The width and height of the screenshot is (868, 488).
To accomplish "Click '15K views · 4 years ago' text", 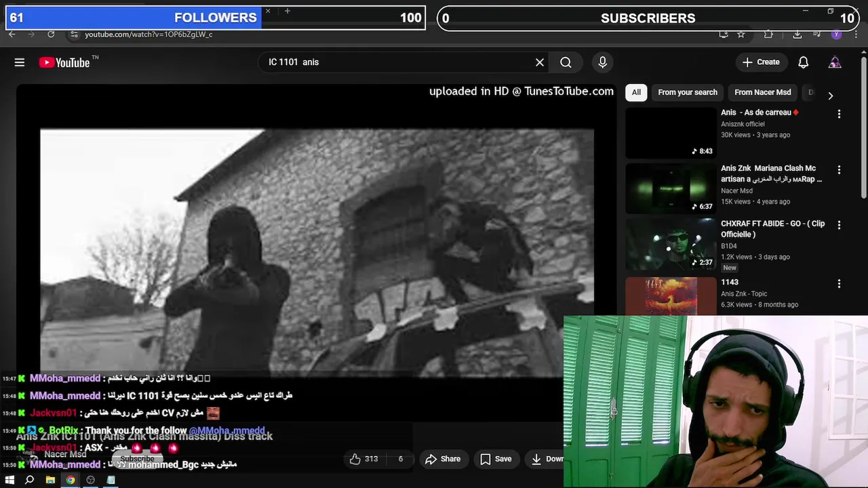I will 755,201.
